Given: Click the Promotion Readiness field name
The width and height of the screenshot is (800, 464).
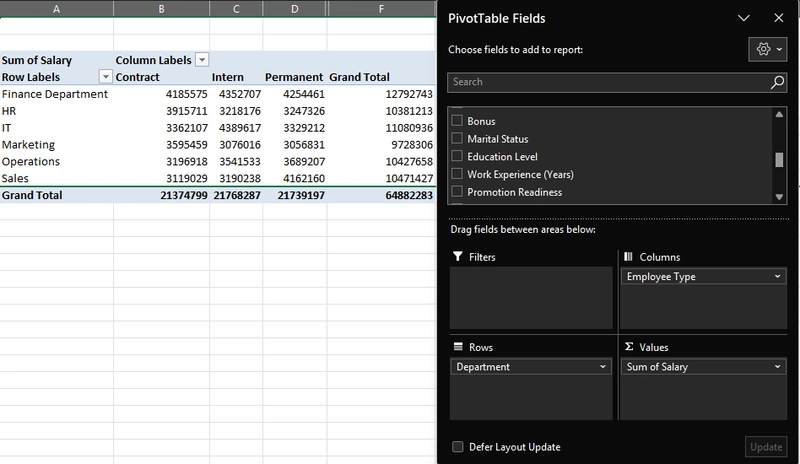Looking at the screenshot, I should 514,192.
